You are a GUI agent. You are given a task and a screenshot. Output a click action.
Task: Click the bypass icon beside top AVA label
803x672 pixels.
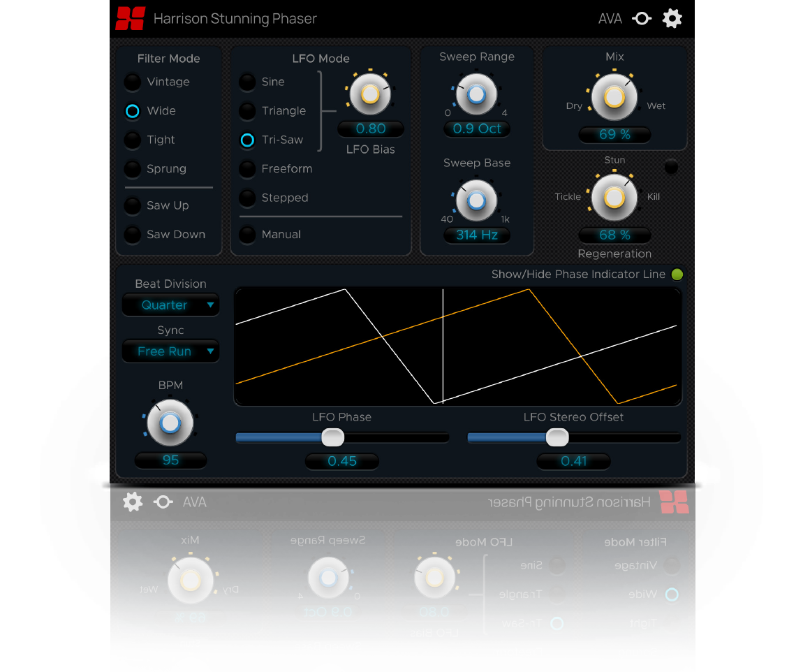642,19
